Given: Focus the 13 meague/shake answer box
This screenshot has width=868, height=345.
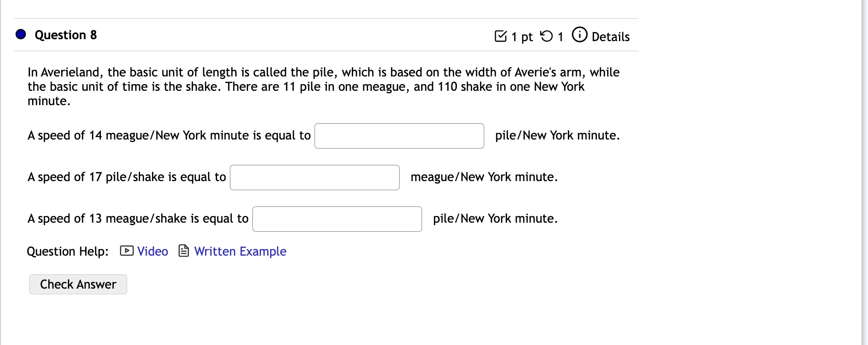Looking at the screenshot, I should (336, 219).
